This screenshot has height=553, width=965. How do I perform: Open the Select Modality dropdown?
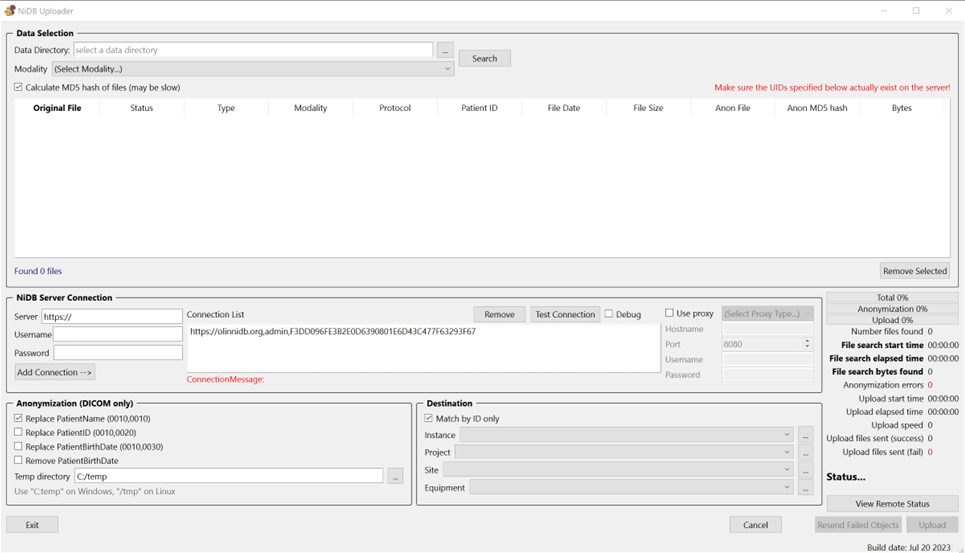pos(253,69)
